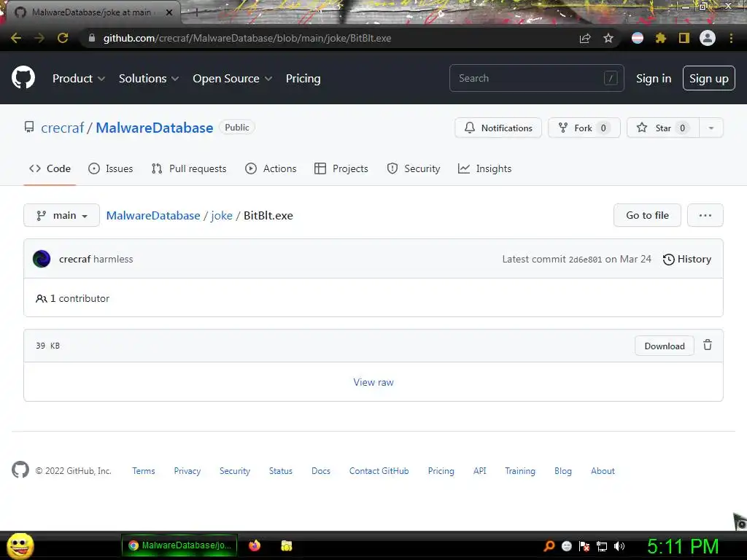Click the crecraf commit author avatar

pyautogui.click(x=42, y=259)
